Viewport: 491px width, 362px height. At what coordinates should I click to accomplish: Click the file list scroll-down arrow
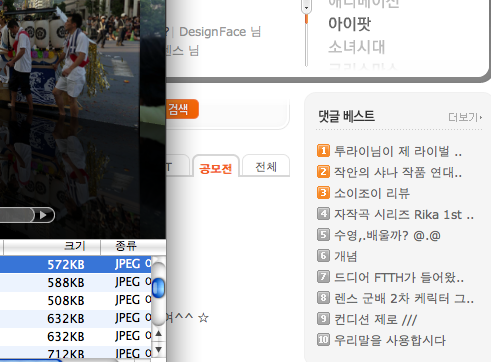(x=159, y=350)
